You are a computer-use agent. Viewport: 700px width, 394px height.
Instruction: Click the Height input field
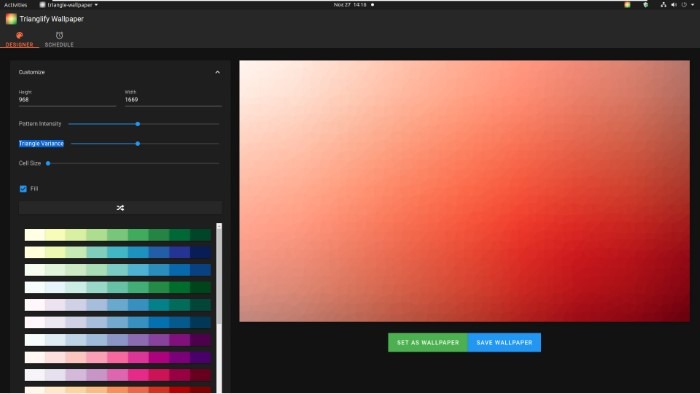(x=67, y=100)
